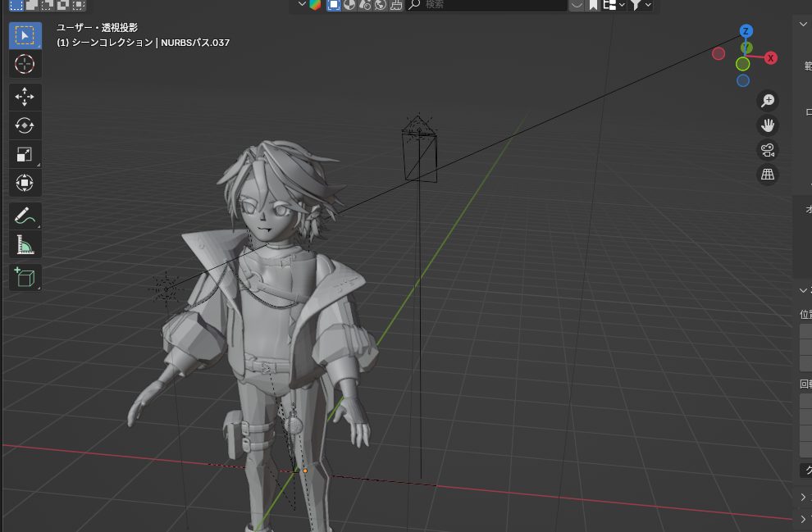Click the blue Z axis on gizmo
The height and width of the screenshot is (532, 812).
tap(746, 31)
